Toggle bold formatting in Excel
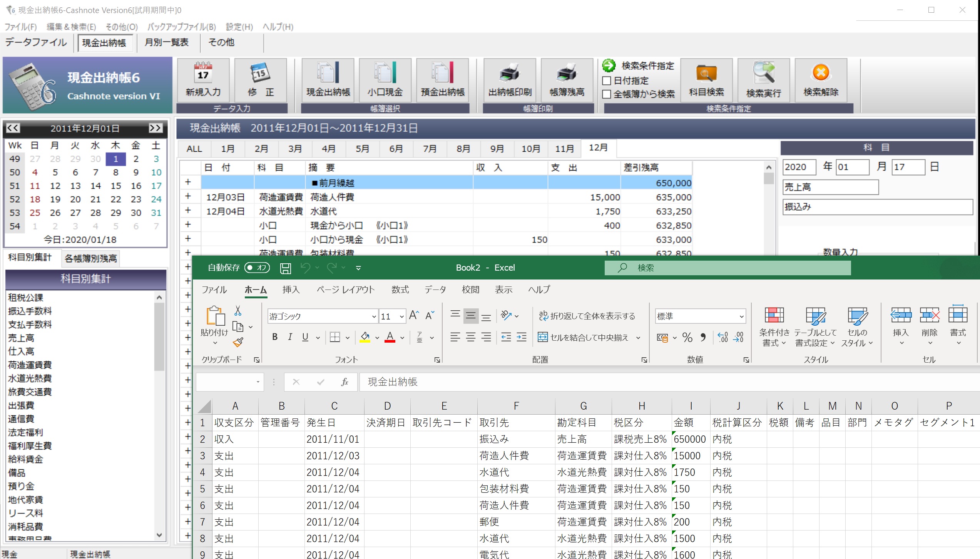This screenshot has width=980, height=559. (x=274, y=337)
